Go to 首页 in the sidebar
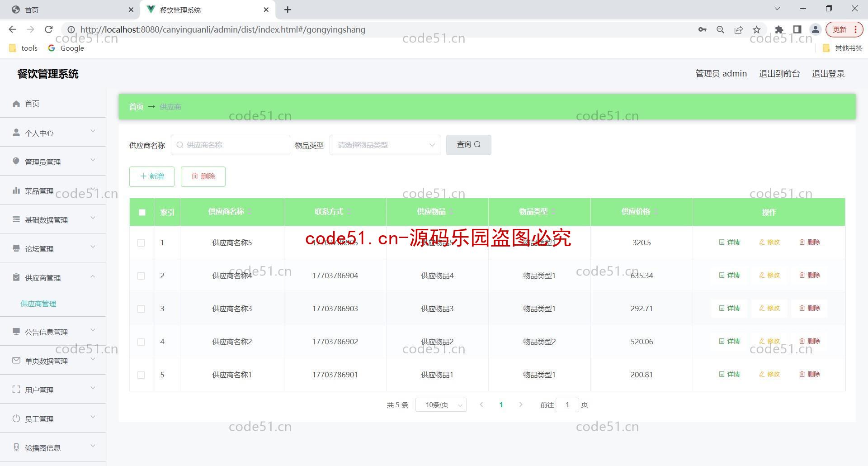Image resolution: width=868 pixels, height=466 pixels. (53, 104)
